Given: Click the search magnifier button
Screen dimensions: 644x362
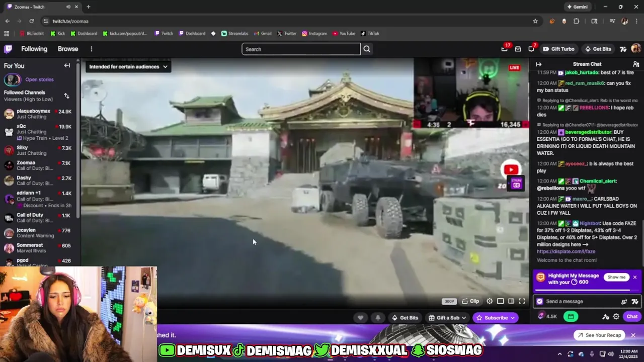Looking at the screenshot, I should (367, 49).
